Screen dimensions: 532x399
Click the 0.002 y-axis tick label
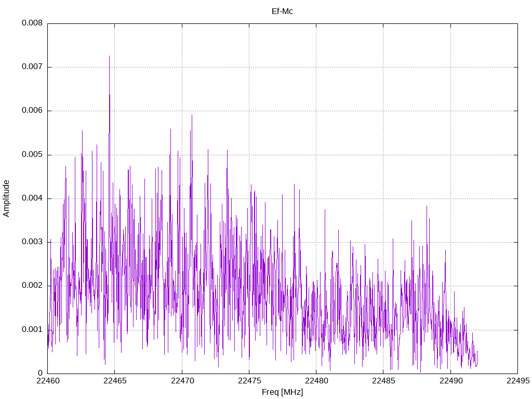click(x=32, y=286)
